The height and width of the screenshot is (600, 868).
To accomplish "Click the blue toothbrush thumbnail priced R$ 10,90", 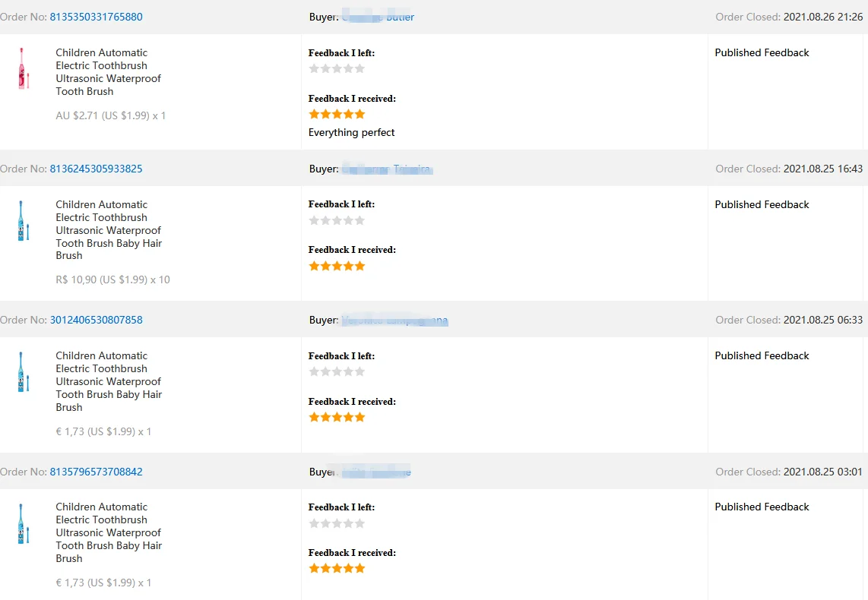I will pos(23,221).
